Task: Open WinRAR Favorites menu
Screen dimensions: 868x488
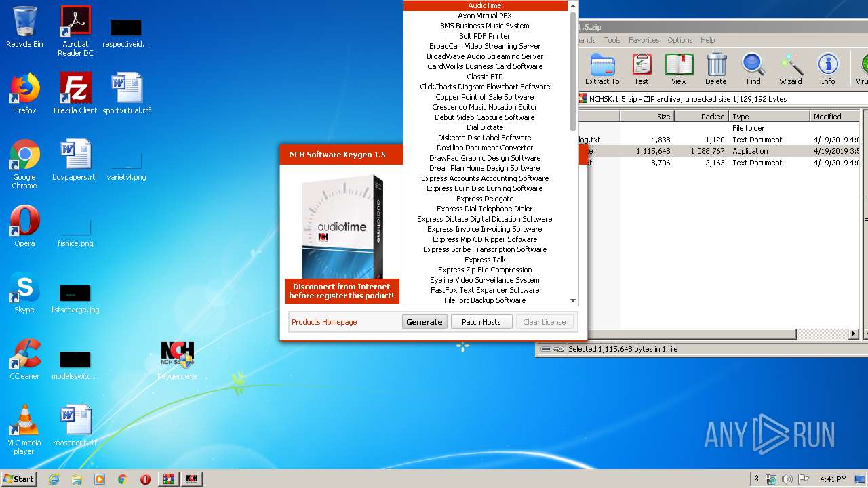Action: [644, 40]
